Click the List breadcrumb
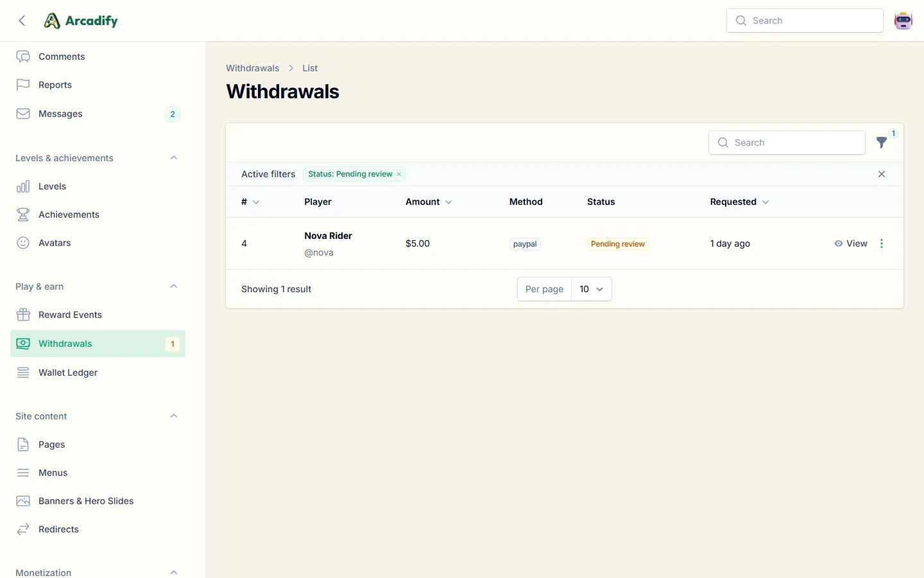Screen dimensions: 924x578 (x=310, y=68)
